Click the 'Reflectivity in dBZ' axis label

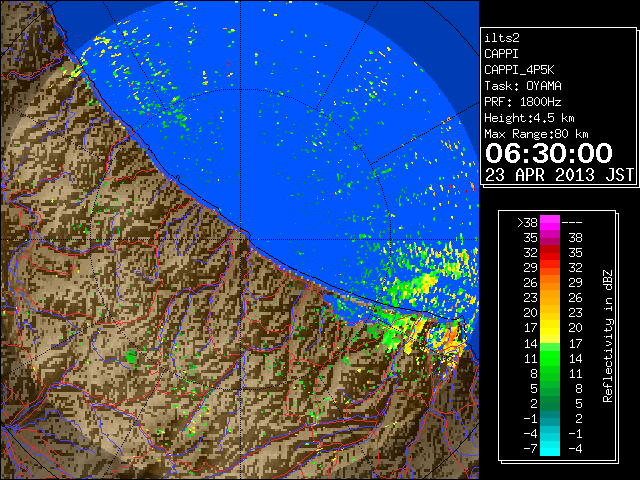click(x=608, y=336)
